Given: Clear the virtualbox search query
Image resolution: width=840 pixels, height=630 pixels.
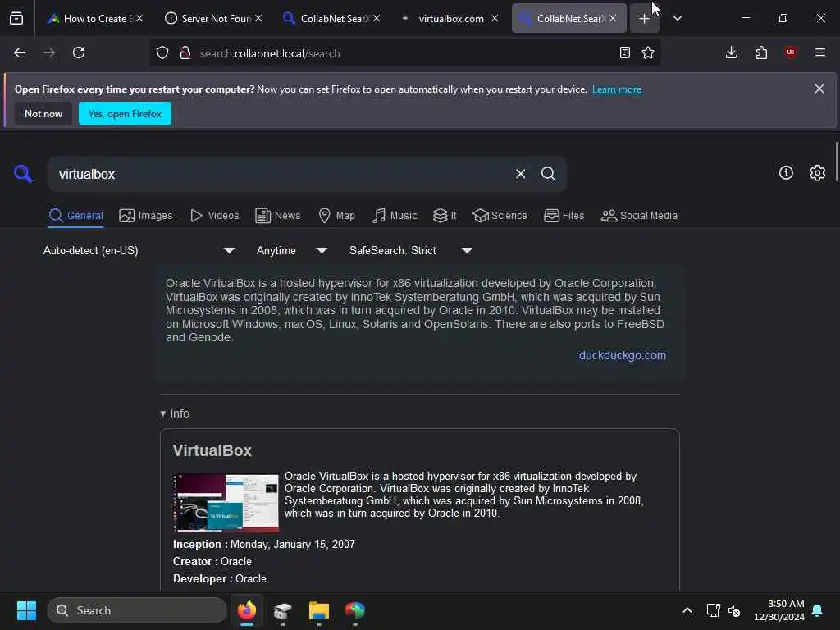Looking at the screenshot, I should 520,174.
